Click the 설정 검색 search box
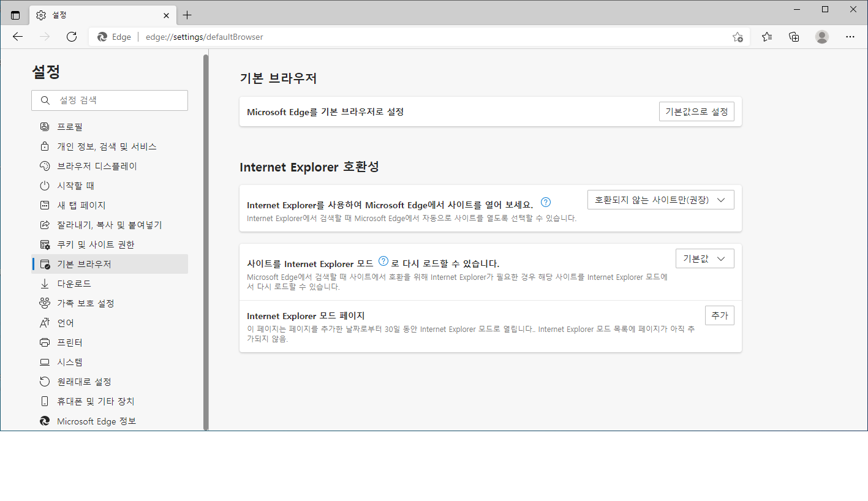The width and height of the screenshot is (868, 501). coord(110,100)
